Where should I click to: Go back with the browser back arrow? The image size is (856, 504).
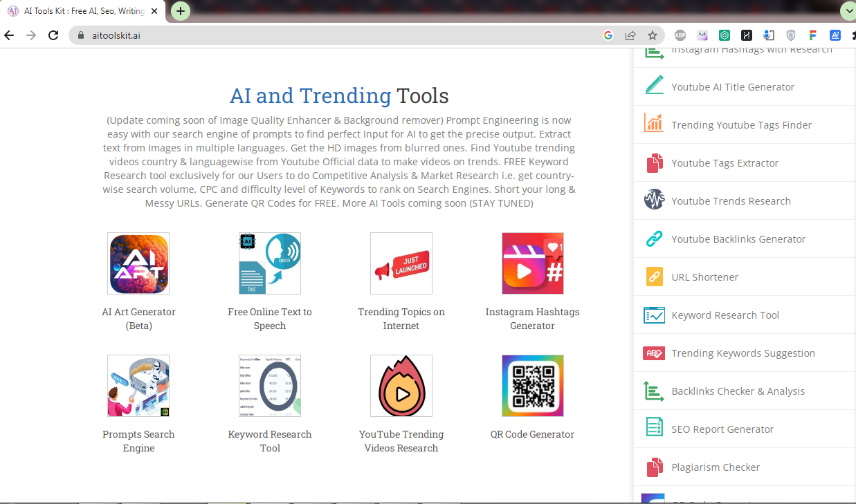click(9, 35)
